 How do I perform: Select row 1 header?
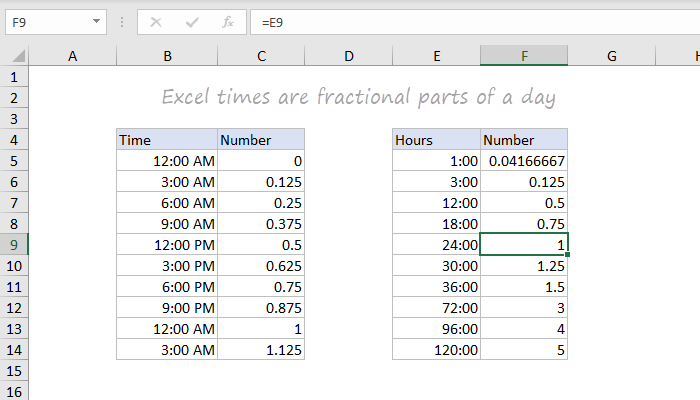(14, 77)
